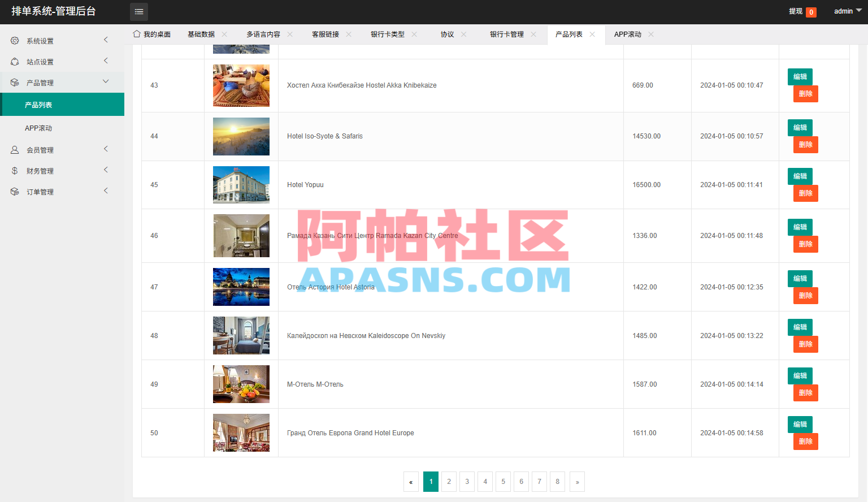Go to the previous page arrow
868x502 pixels.
411,482
